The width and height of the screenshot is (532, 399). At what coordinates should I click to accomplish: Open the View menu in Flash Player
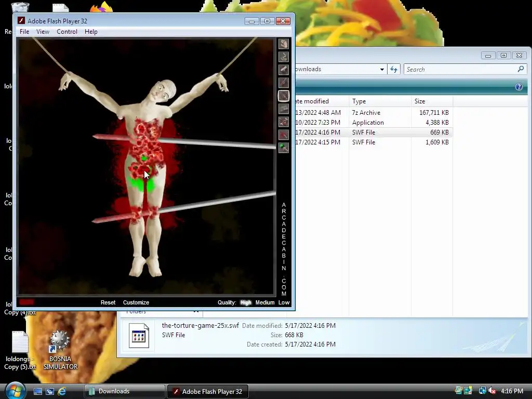pos(43,32)
